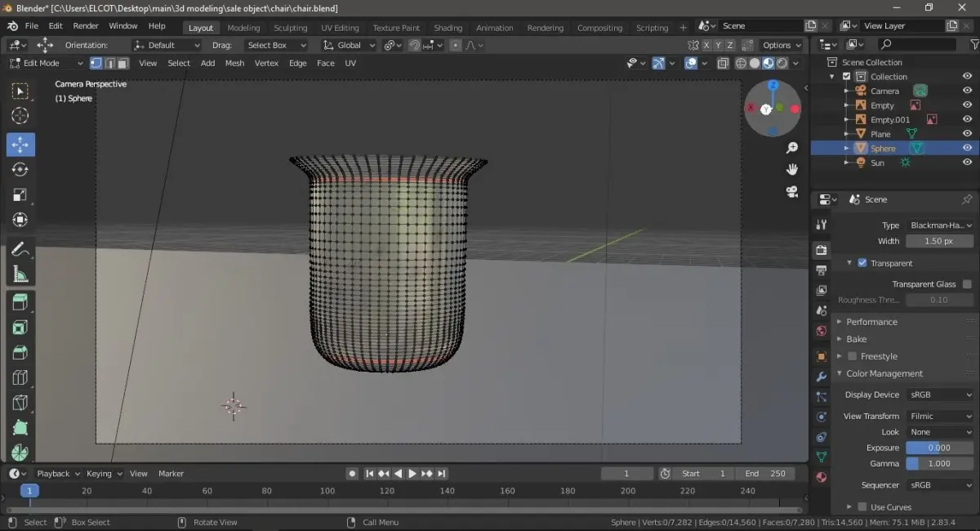Open Material properties tab
This screenshot has width=980, height=531.
[x=822, y=477]
